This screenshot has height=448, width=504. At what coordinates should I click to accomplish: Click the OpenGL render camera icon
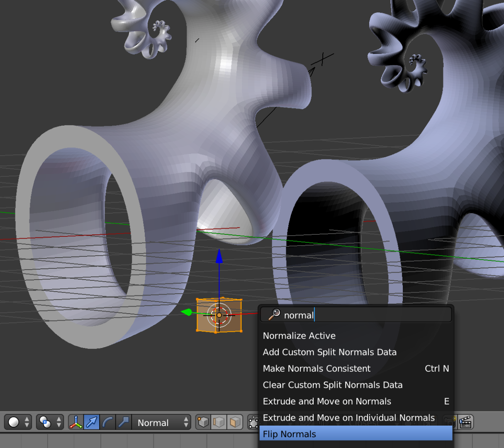tap(449, 422)
